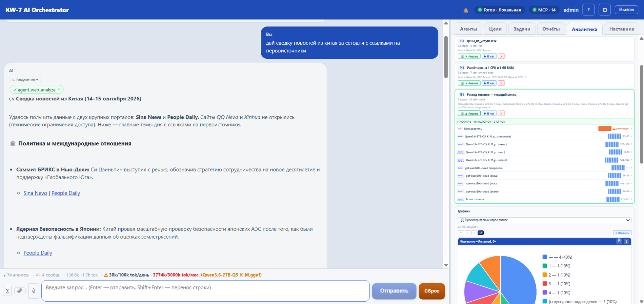Expand analysis for Расчёт цен dataset

point(469,83)
